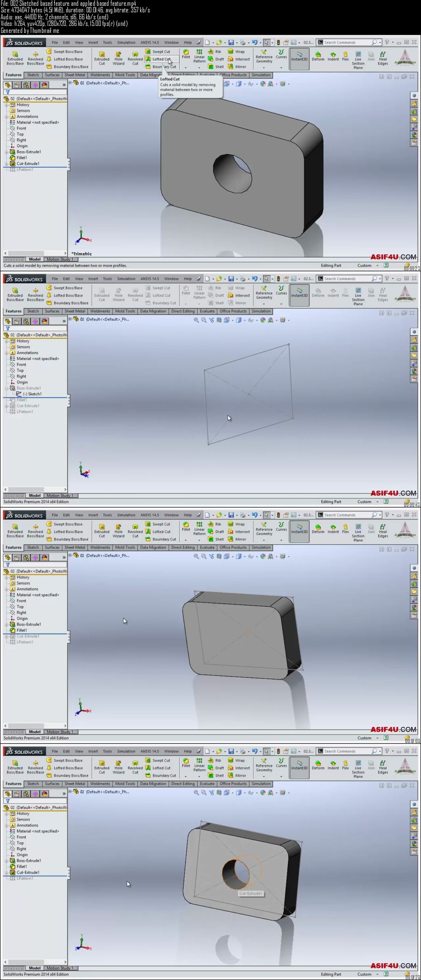Click Extruded Boss/Base in the first frame

click(15, 58)
